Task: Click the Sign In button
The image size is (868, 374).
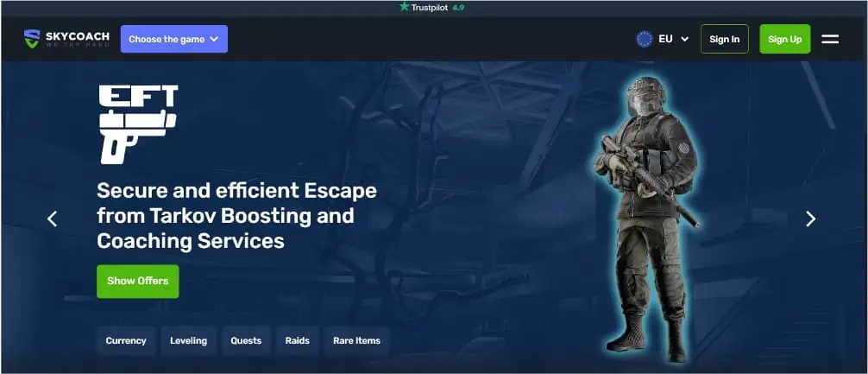Action: tap(724, 39)
